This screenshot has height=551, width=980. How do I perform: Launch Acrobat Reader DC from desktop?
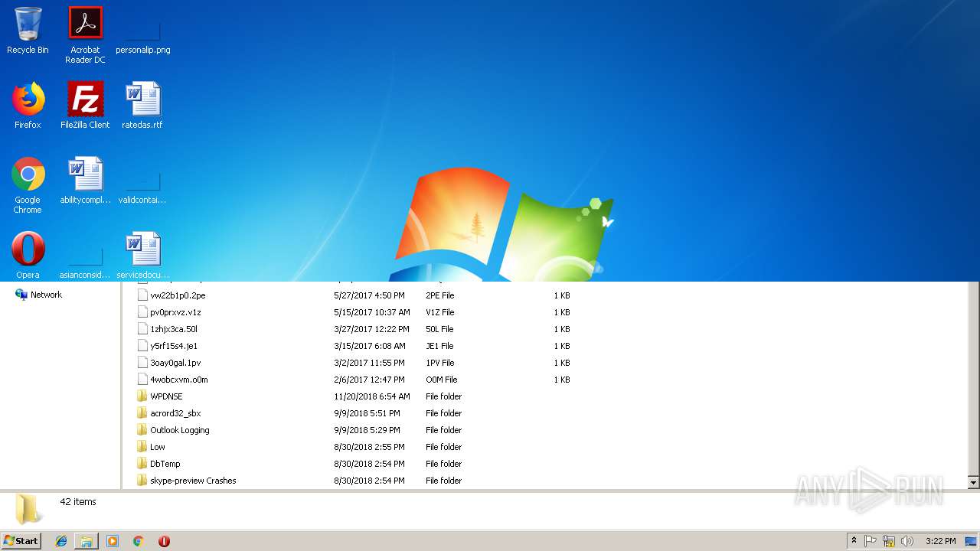[x=85, y=34]
